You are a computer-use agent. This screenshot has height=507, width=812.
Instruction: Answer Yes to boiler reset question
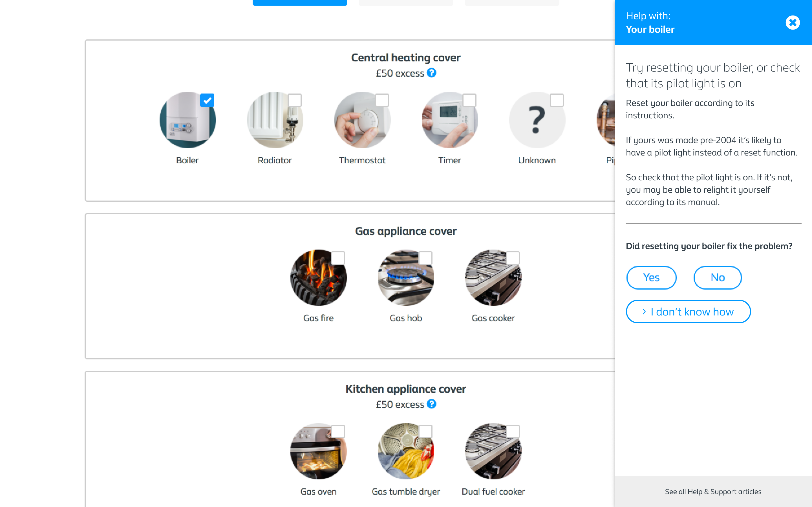[651, 278]
